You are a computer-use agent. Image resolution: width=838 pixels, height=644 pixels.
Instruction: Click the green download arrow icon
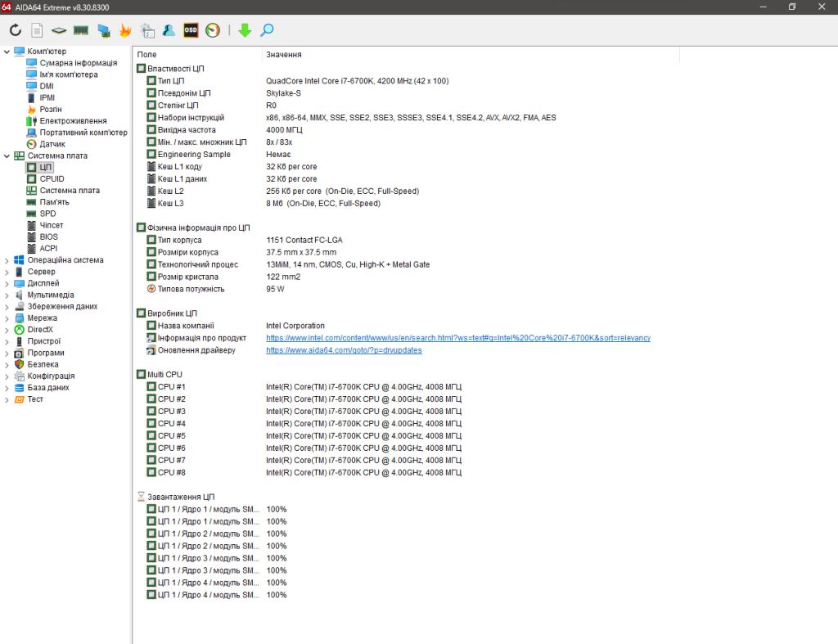click(x=245, y=30)
